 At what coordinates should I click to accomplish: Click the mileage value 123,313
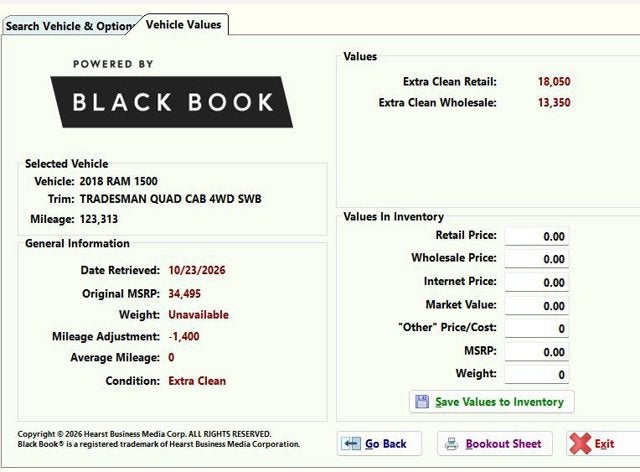(x=98, y=219)
